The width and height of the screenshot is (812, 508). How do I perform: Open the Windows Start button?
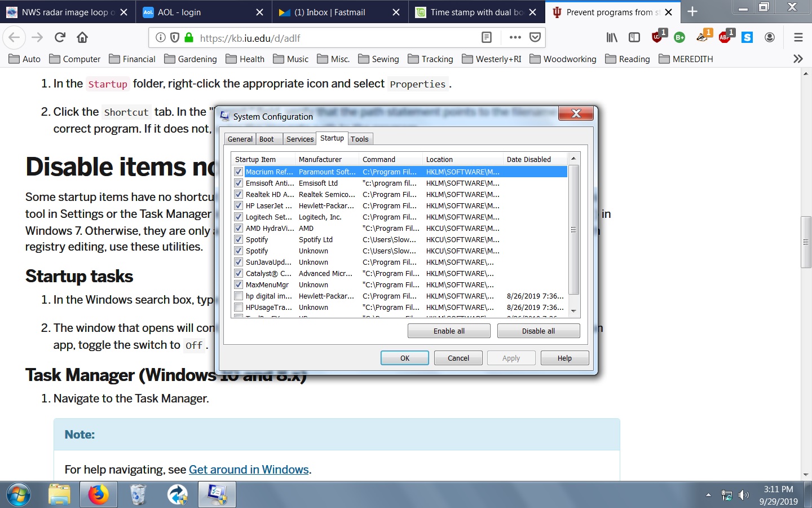(19, 495)
